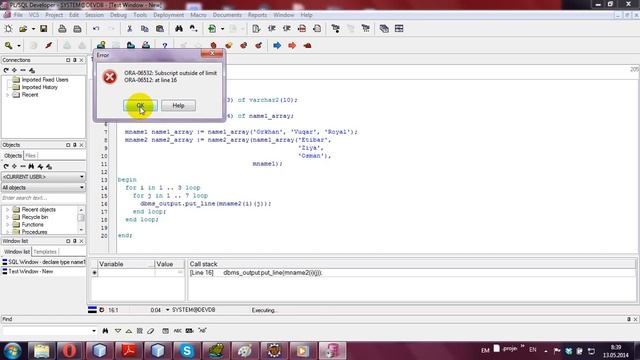
Task: Click the Find text input box
Action: 46,331
